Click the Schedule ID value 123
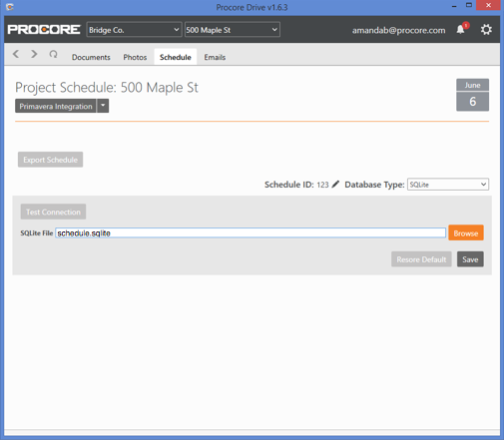This screenshot has height=440, width=504. tap(322, 185)
